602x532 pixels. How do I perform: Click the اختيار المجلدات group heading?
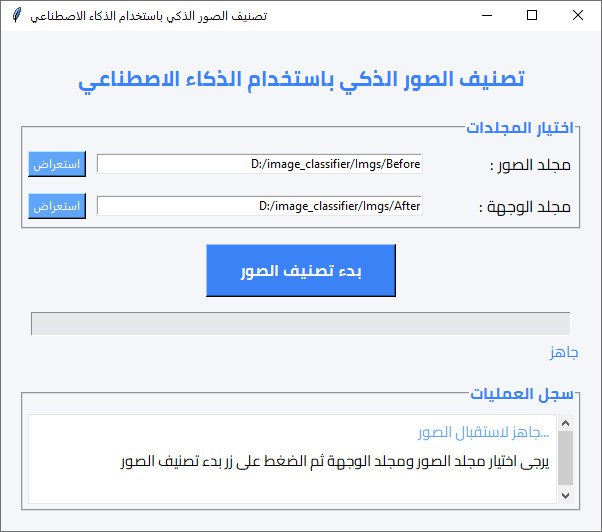coord(520,127)
